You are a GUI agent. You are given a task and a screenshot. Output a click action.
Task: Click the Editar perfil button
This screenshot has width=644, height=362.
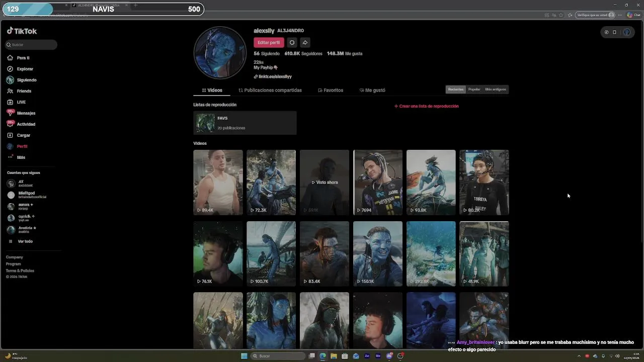[x=269, y=43]
